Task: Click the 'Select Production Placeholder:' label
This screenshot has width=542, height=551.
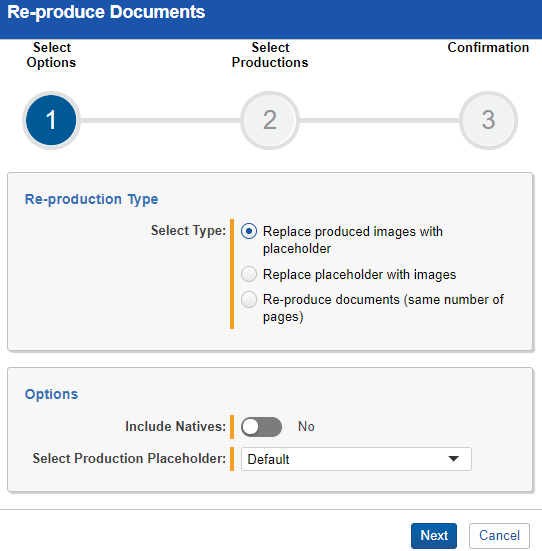Action: (x=129, y=459)
